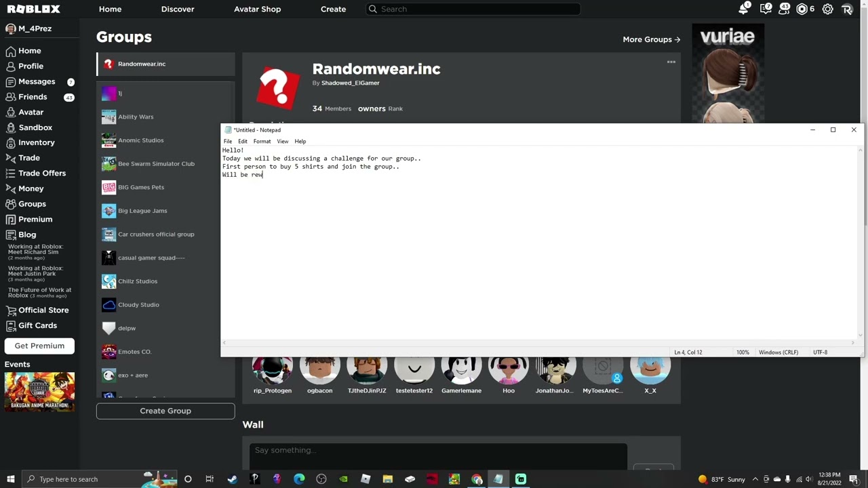Open the vuriae advertisement image

[x=728, y=75]
